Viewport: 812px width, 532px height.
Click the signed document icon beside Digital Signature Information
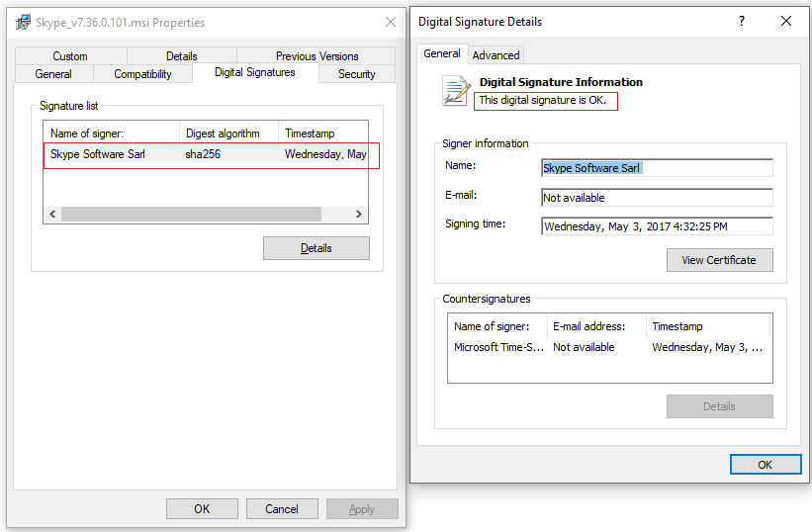coord(456,91)
